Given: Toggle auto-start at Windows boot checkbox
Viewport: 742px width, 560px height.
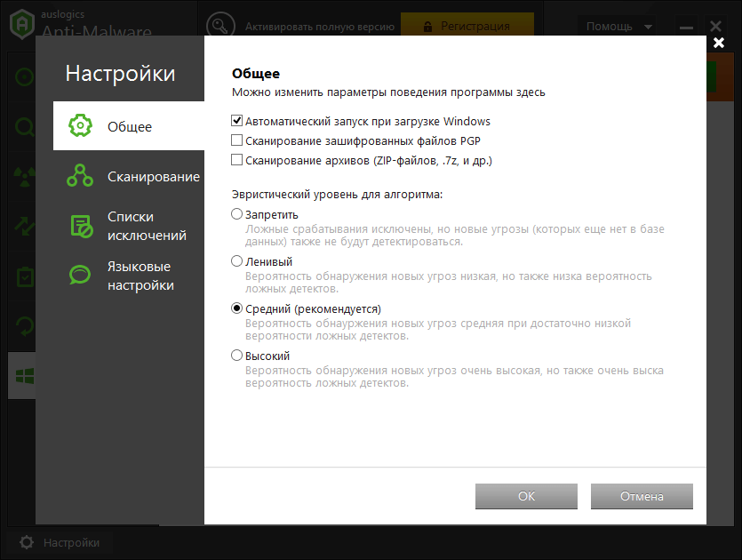Looking at the screenshot, I should pyautogui.click(x=236, y=121).
